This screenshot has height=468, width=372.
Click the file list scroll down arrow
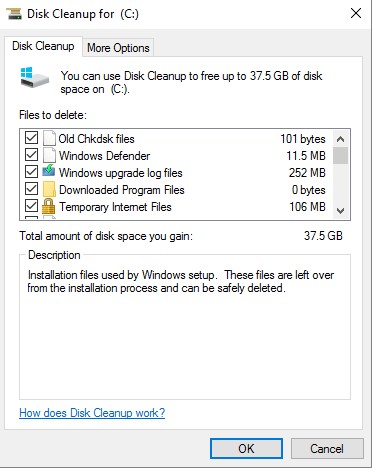pyautogui.click(x=340, y=211)
